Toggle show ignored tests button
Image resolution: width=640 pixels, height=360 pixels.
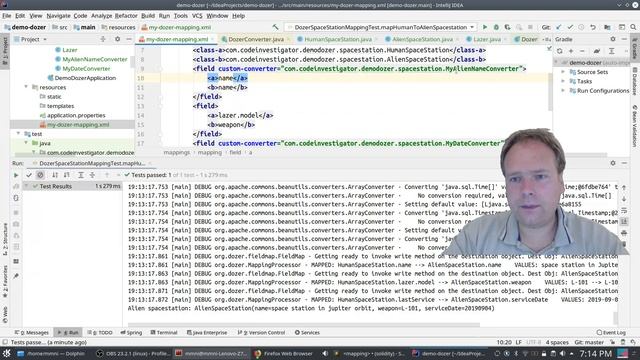40,175
